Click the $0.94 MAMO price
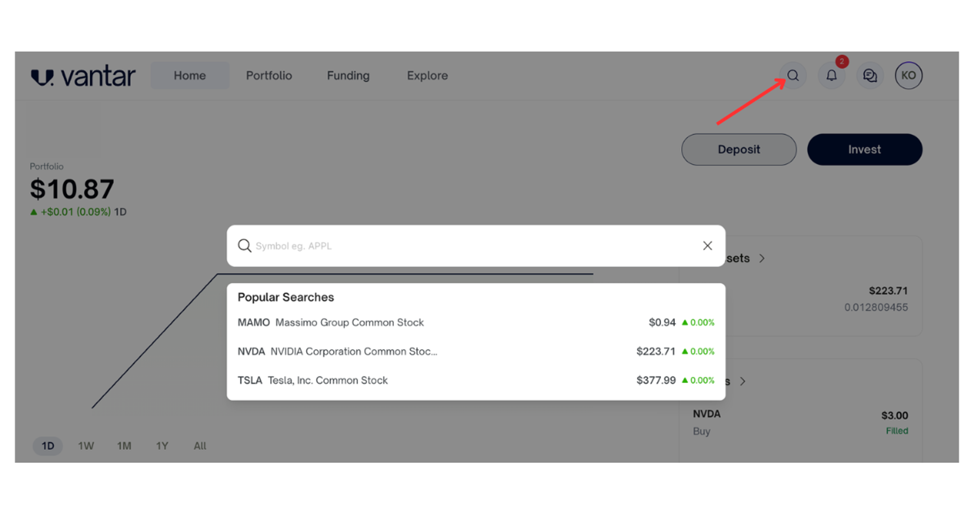Screen dimensions: 980x514 coord(662,322)
